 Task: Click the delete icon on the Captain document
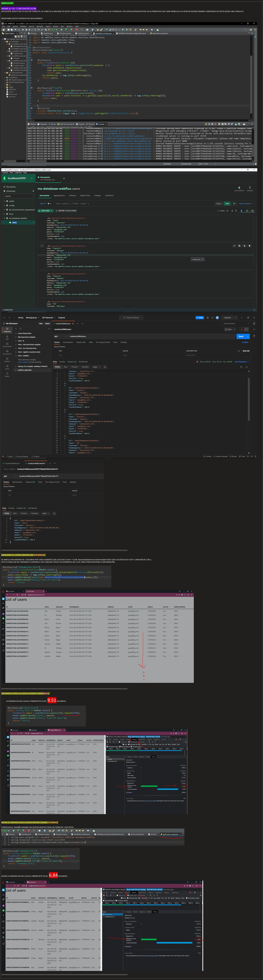250,246
